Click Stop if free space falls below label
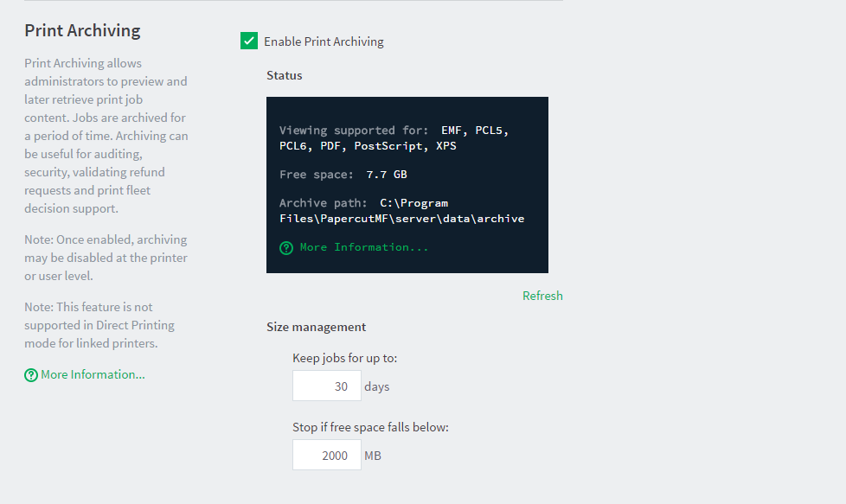 pyautogui.click(x=370, y=427)
